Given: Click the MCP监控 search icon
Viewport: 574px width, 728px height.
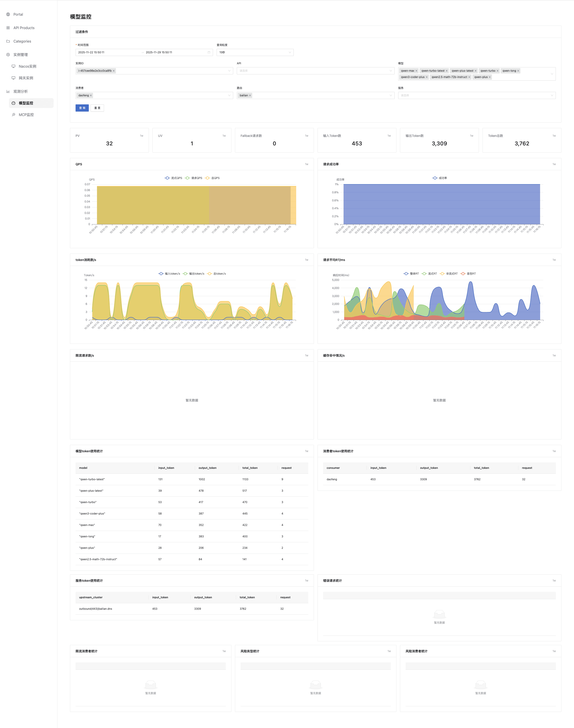Looking at the screenshot, I should [13, 115].
